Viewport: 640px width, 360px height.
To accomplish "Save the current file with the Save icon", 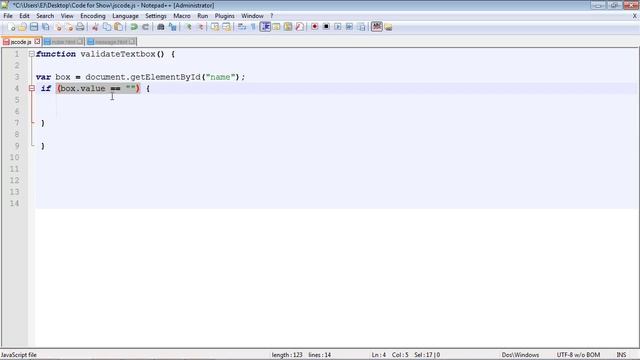I will [34, 27].
